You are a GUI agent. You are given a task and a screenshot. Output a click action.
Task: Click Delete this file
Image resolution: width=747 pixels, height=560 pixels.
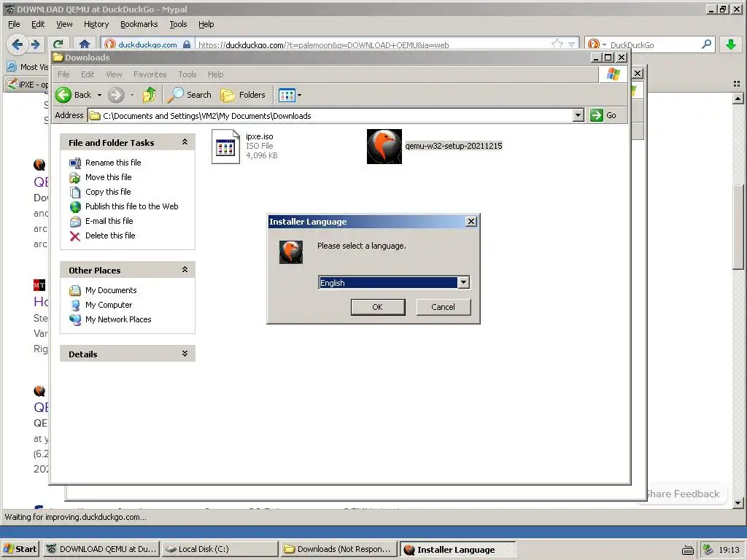[x=110, y=236]
